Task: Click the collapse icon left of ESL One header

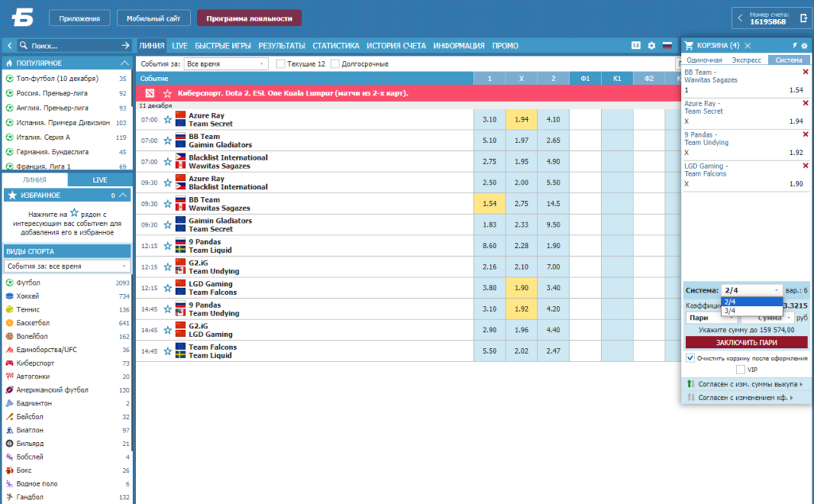Action: 150,94
